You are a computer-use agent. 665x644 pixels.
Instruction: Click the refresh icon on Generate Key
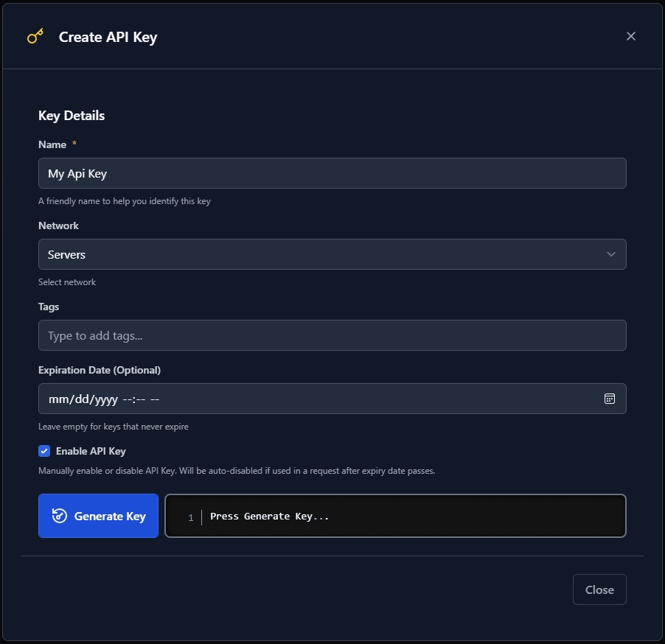tap(60, 516)
